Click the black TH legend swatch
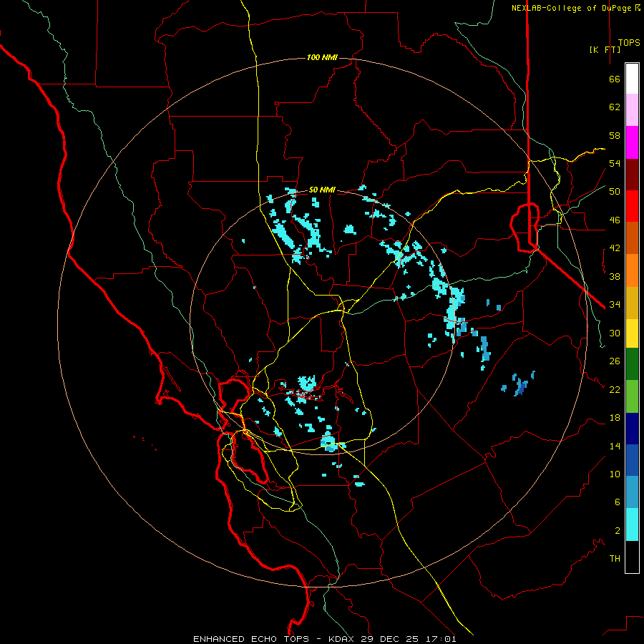Viewport: 644px width, 644px height. (632, 557)
